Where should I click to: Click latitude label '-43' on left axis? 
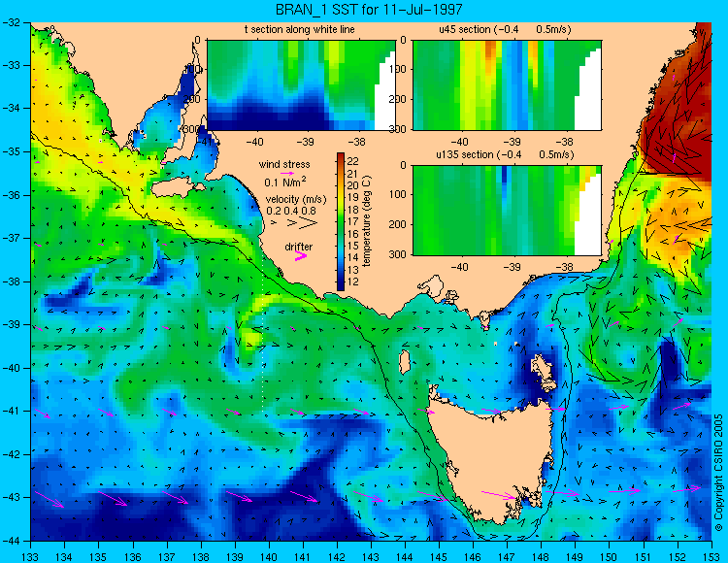pyautogui.click(x=11, y=498)
